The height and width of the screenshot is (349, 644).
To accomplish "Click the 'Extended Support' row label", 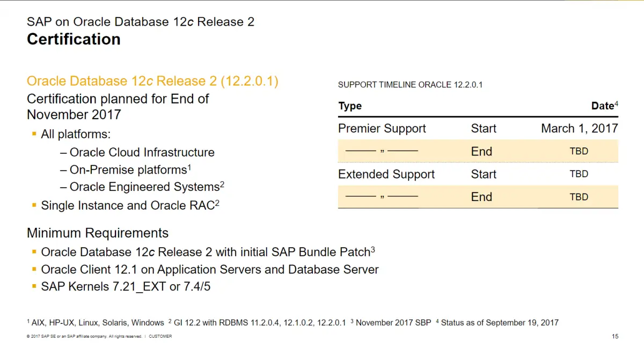I will coord(386,174).
